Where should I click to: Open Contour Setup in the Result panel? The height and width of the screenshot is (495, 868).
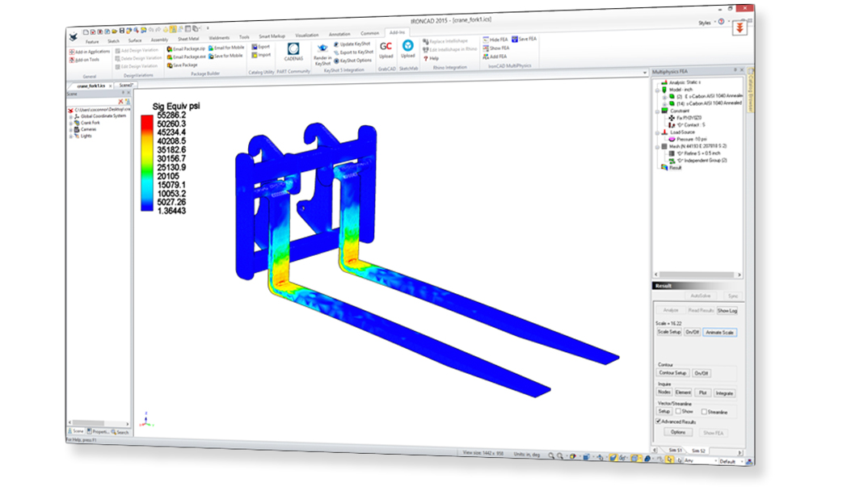coord(672,373)
